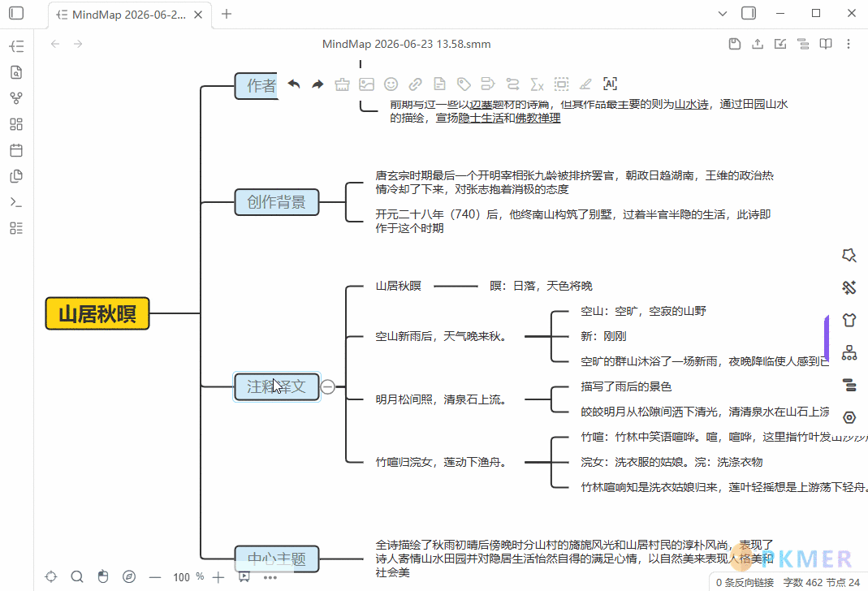The image size is (868, 591).
Task: Zoom in with plus button
Action: point(218,577)
